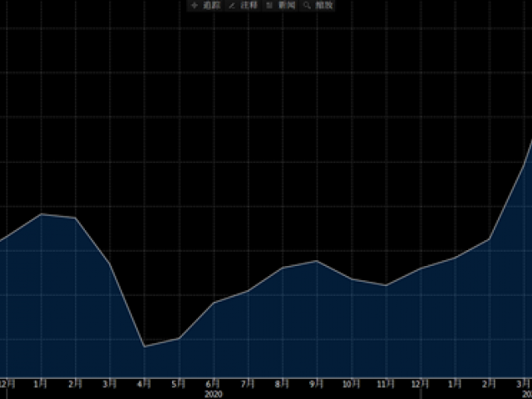Click the line's highest point at right edge
This screenshot has height=399, width=532.
(x=530, y=141)
